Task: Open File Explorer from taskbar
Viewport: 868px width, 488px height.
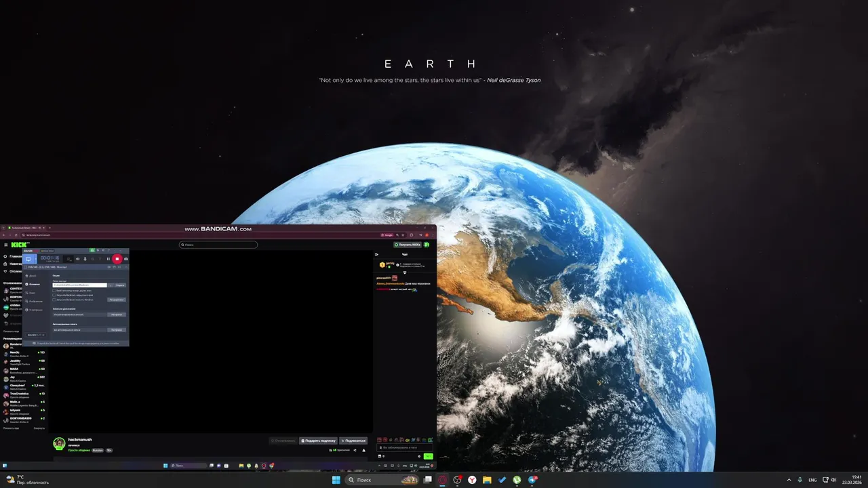Action: 487,480
